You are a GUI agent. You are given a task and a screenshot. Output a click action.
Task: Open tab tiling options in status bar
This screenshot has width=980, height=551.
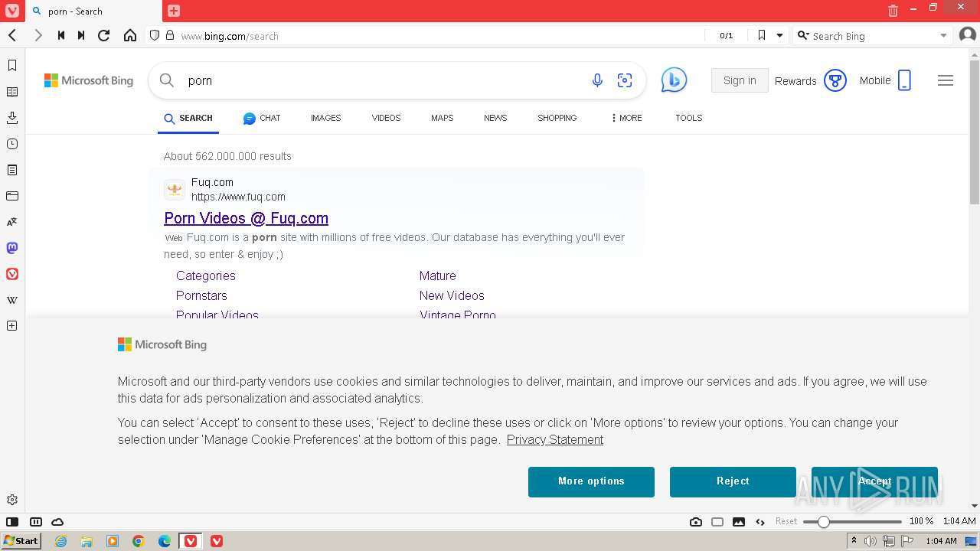coord(34,522)
